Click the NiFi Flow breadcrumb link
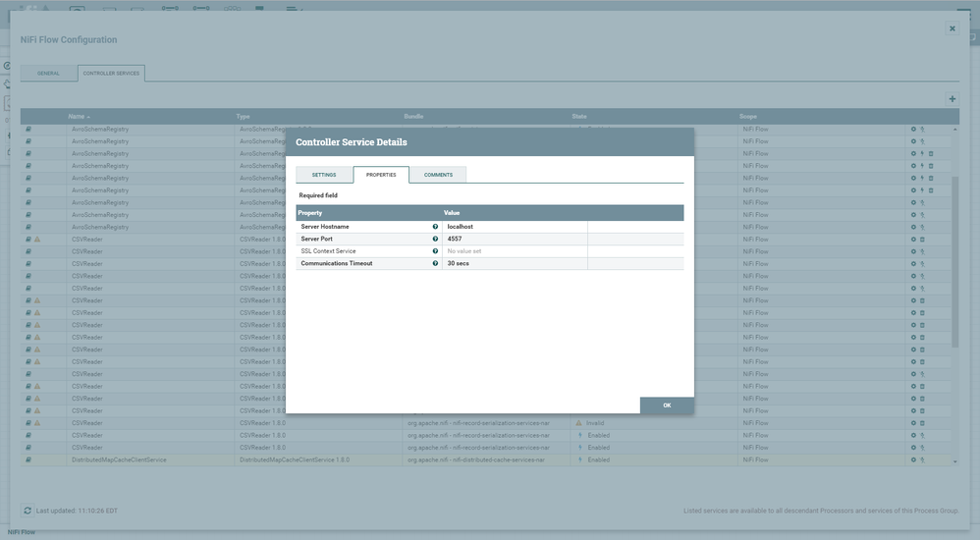 [x=22, y=532]
